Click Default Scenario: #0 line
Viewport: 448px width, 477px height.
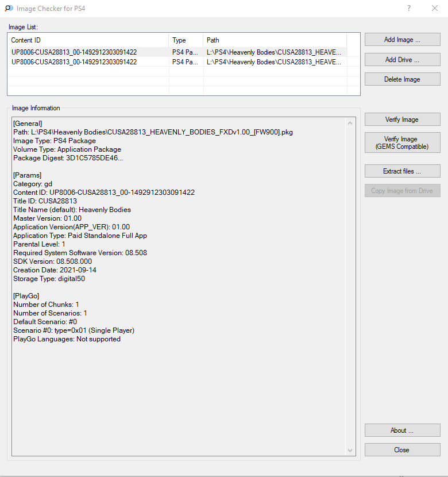point(45,322)
